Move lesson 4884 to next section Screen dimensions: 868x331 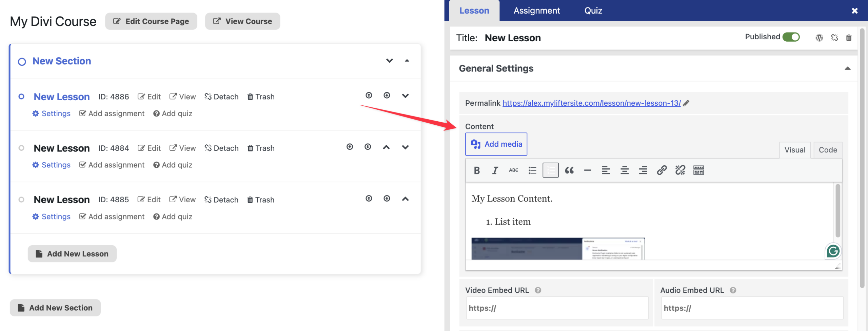pyautogui.click(x=368, y=147)
